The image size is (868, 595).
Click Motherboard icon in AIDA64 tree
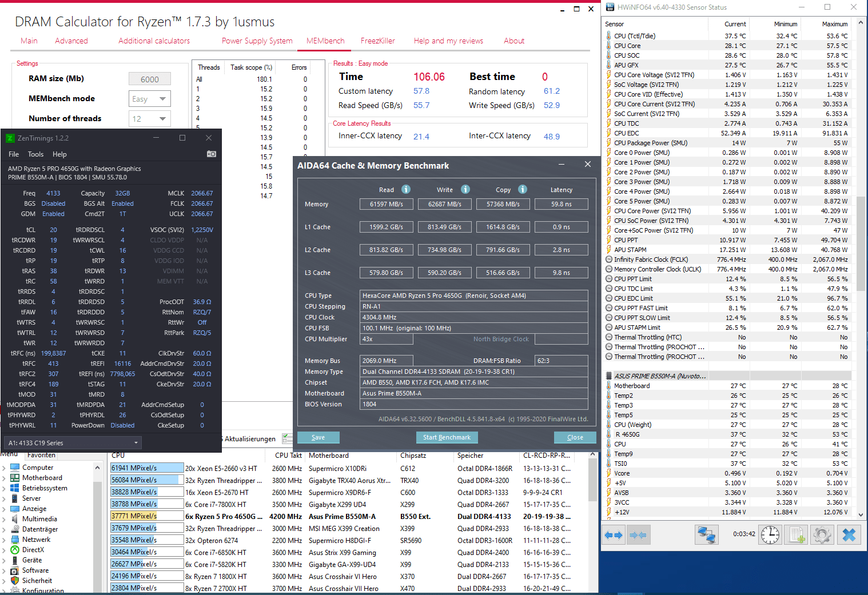(x=15, y=478)
